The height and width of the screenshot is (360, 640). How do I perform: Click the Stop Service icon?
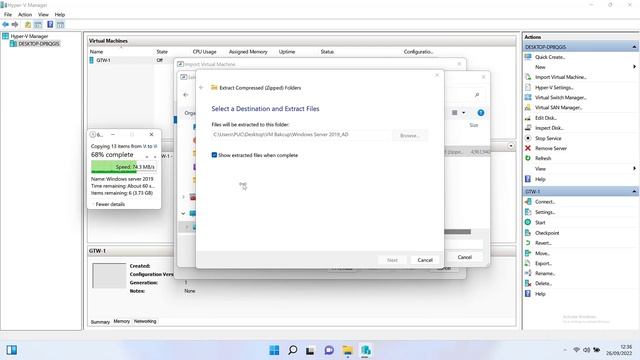pos(528,138)
